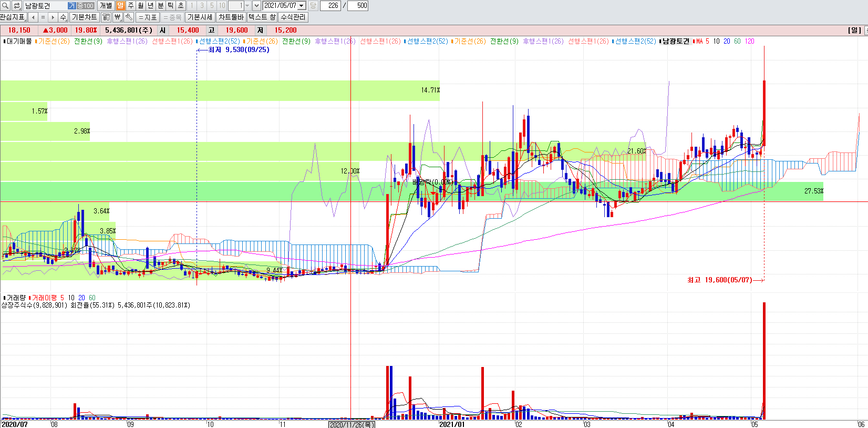
Task: Click the 기본차트 button
Action: click(84, 17)
